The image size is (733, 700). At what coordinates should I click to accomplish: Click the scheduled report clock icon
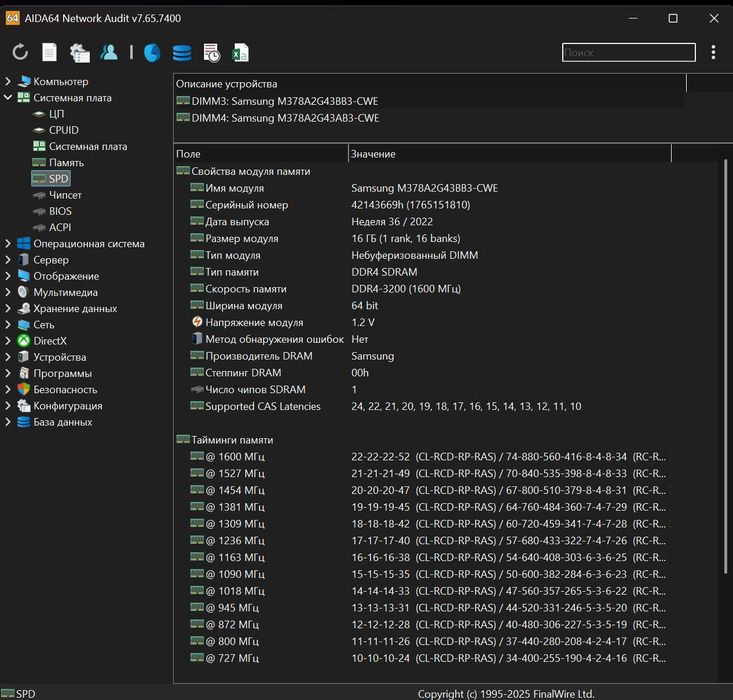pos(211,53)
